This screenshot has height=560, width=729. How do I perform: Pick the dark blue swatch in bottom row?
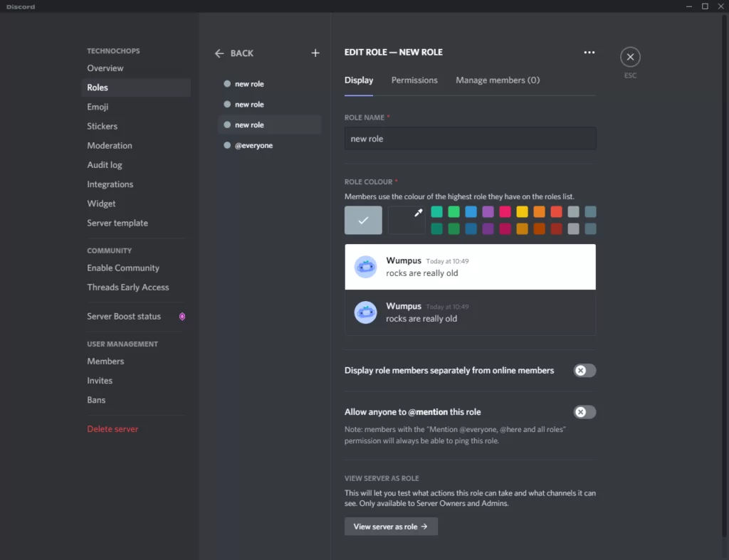pyautogui.click(x=471, y=228)
